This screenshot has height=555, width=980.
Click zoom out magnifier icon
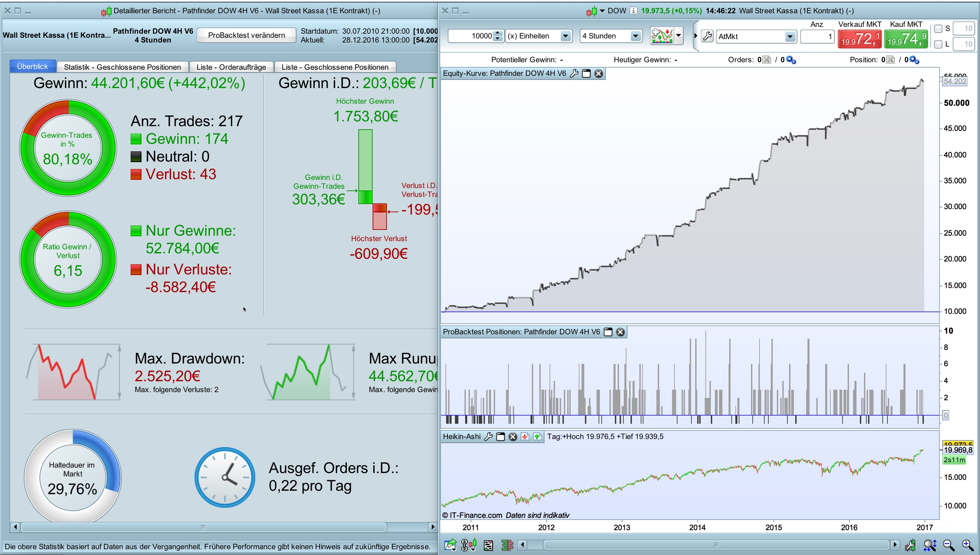tap(948, 545)
